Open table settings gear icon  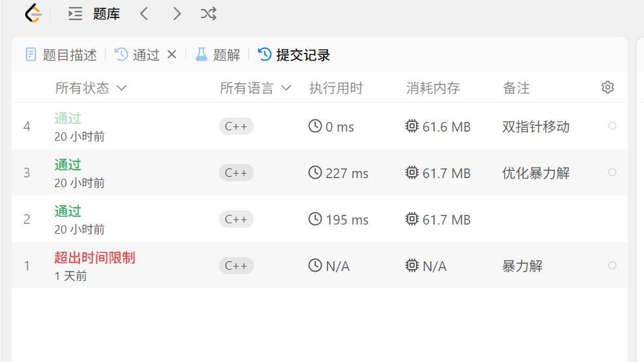pyautogui.click(x=607, y=87)
